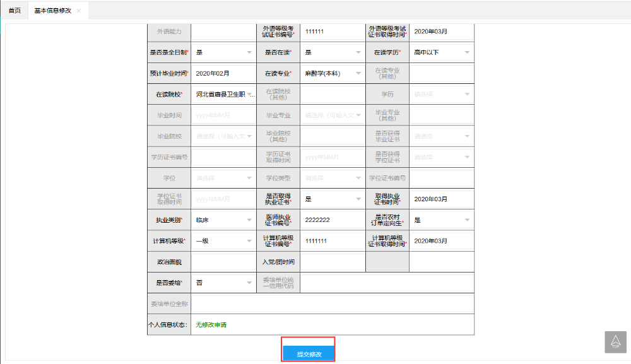The image size is (631, 364).
Task: Click the 医师执业证书编号 input field
Action: [332, 220]
